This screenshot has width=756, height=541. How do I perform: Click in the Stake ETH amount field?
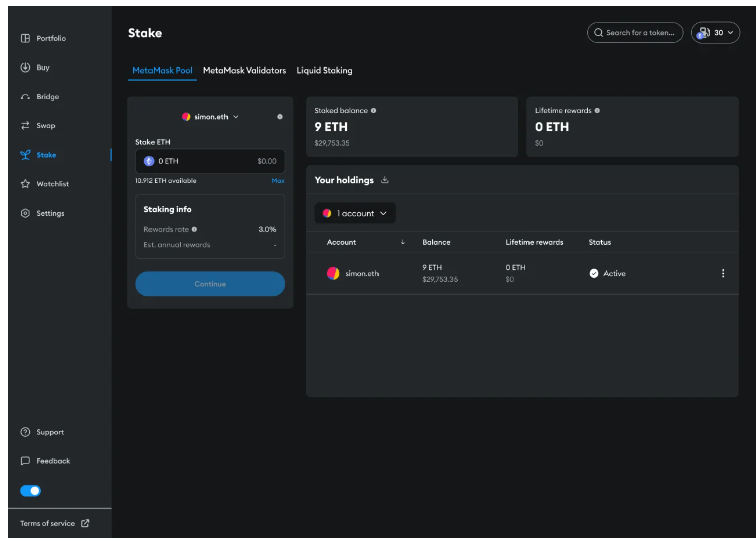point(210,161)
